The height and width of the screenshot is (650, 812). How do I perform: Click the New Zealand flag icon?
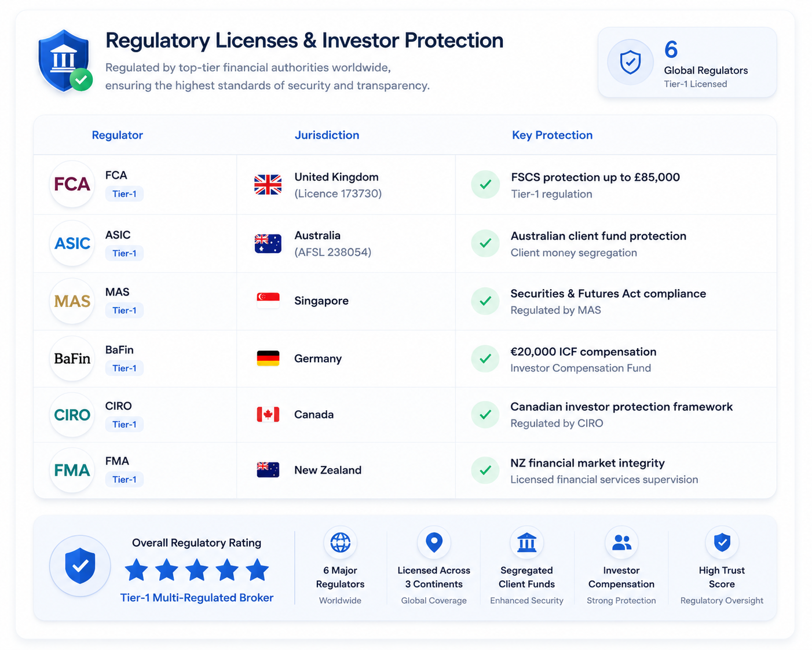(x=268, y=469)
